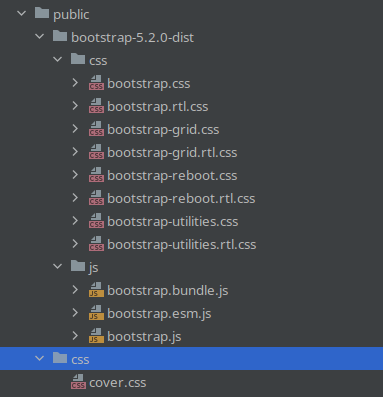Expand bootstrap.js nested files arrow
The width and height of the screenshot is (383, 397).
tap(75, 336)
